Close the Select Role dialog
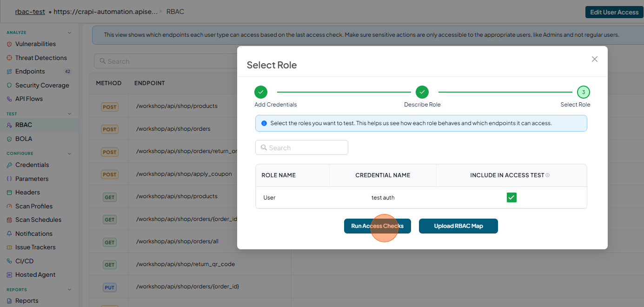 click(595, 59)
